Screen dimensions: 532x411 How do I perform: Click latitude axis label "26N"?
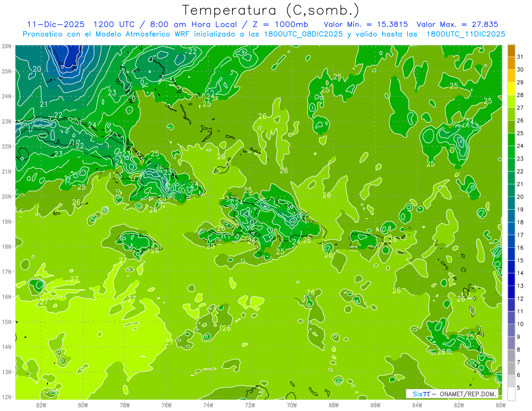pyautogui.click(x=6, y=46)
